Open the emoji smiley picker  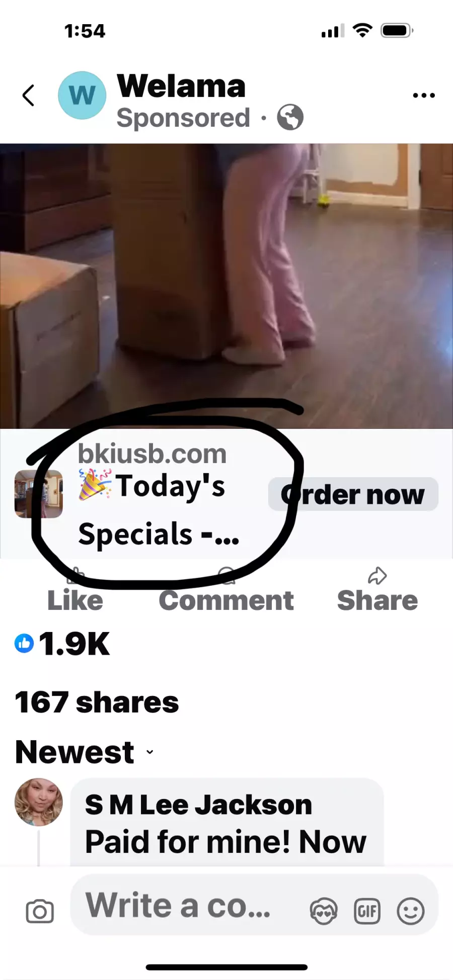coord(411,911)
